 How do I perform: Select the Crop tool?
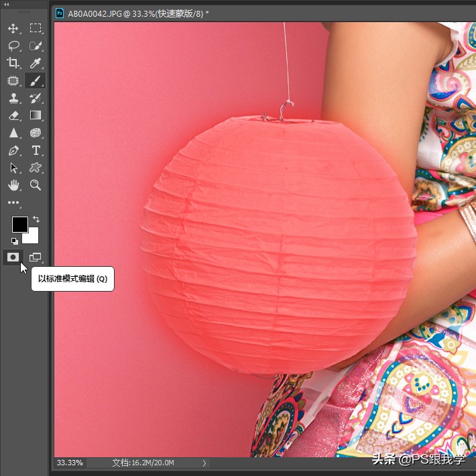(13, 63)
